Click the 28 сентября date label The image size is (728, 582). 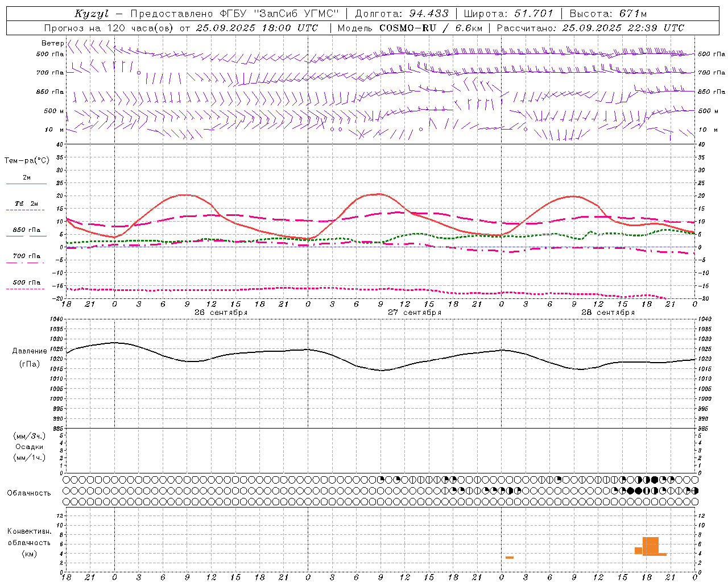pos(608,313)
